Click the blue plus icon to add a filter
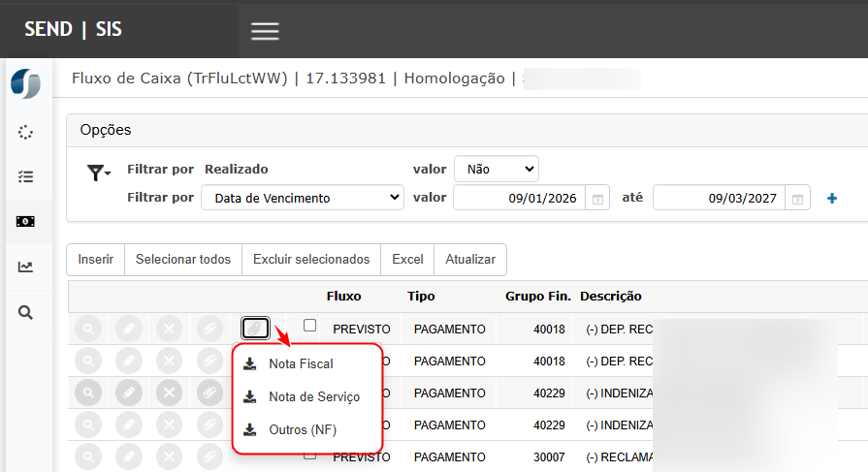The height and width of the screenshot is (472, 868). click(x=831, y=199)
